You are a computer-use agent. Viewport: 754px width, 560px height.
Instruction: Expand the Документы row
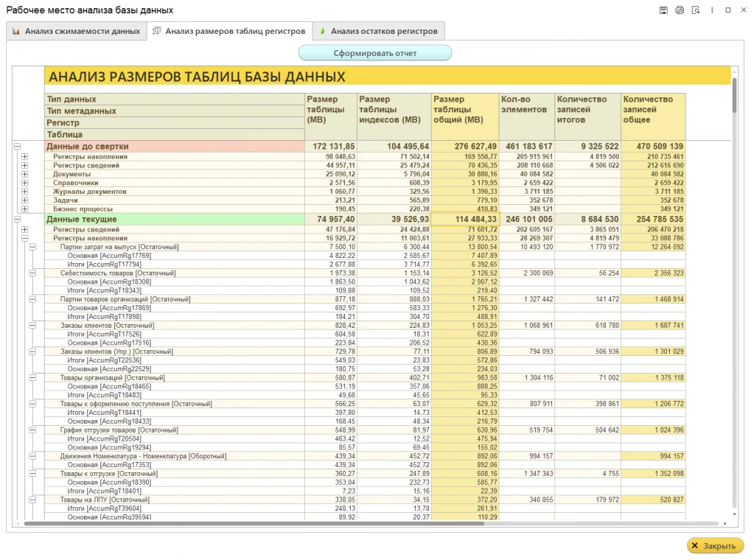pos(25,174)
